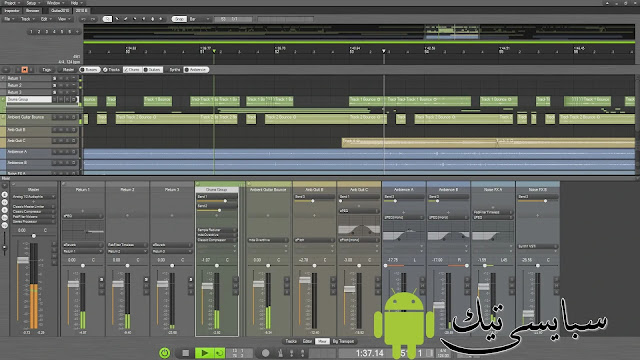Click Master channel volume fader handle
This screenshot has width=640, height=360.
pyautogui.click(x=23, y=260)
